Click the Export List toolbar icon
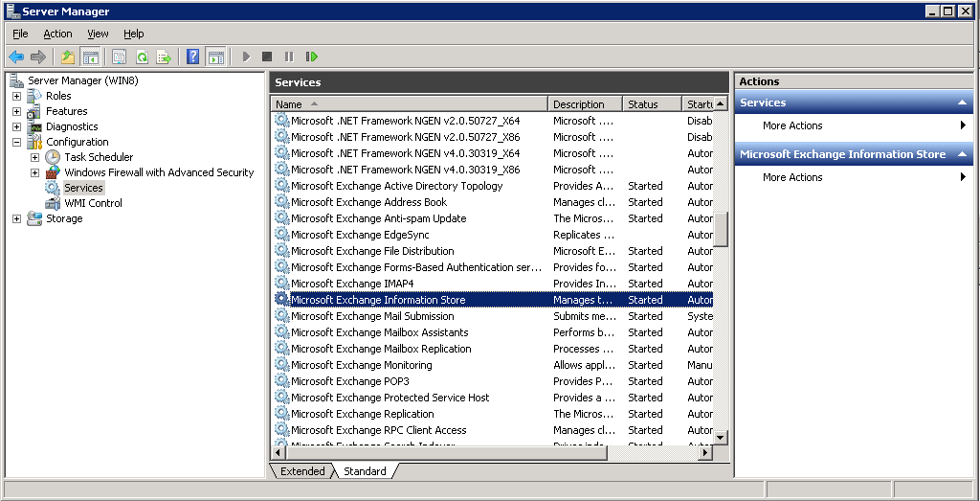980x501 pixels. coord(164,57)
